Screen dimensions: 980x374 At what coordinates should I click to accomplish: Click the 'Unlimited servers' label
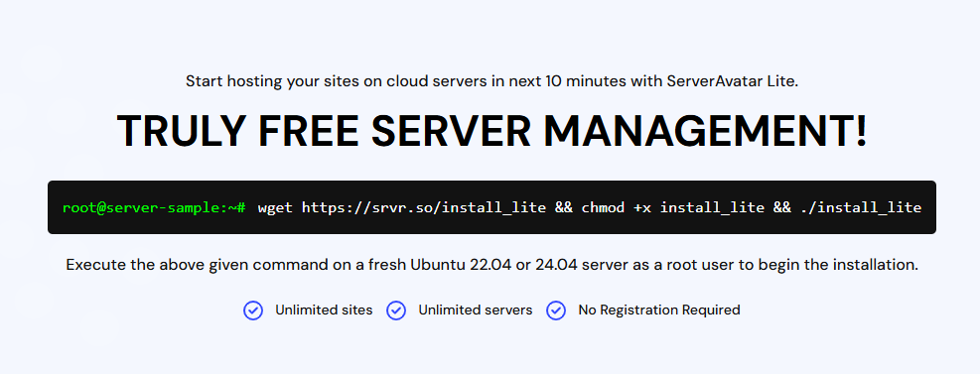[x=475, y=310]
